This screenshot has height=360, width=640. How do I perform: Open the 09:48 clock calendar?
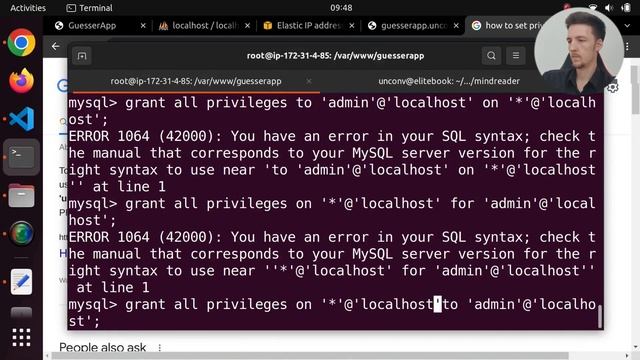[x=341, y=8]
